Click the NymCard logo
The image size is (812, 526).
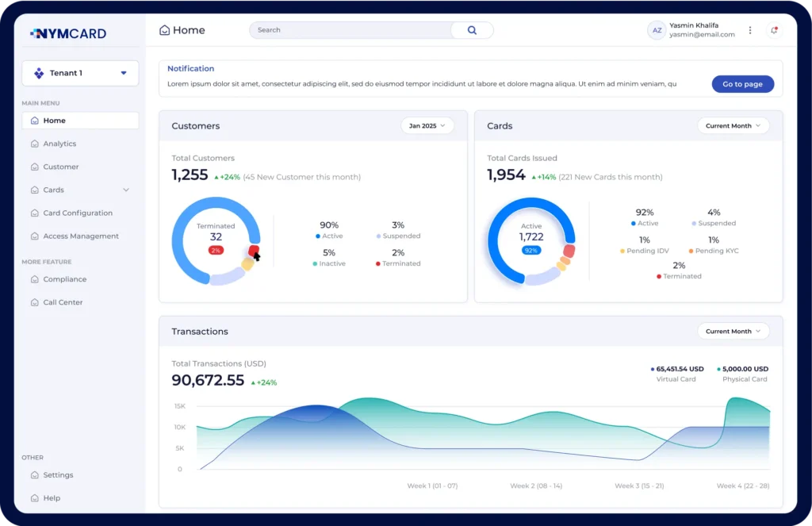pyautogui.click(x=68, y=33)
